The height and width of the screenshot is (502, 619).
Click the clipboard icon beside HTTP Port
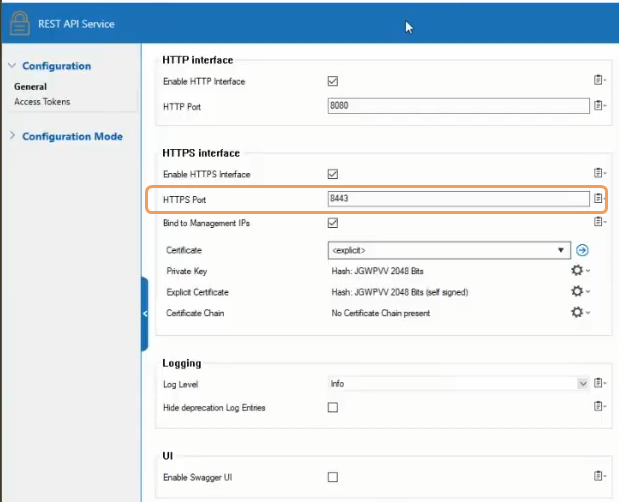598,105
